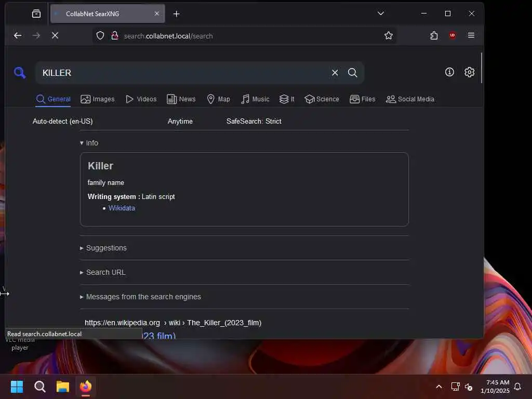Expand Messages from the search engines
532x399 pixels.
point(140,297)
